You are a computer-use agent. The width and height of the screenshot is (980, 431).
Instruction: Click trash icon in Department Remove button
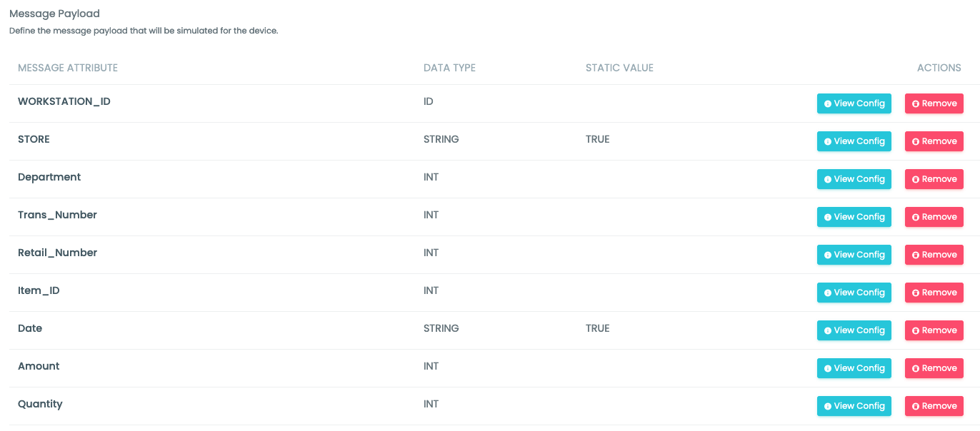pyautogui.click(x=916, y=180)
